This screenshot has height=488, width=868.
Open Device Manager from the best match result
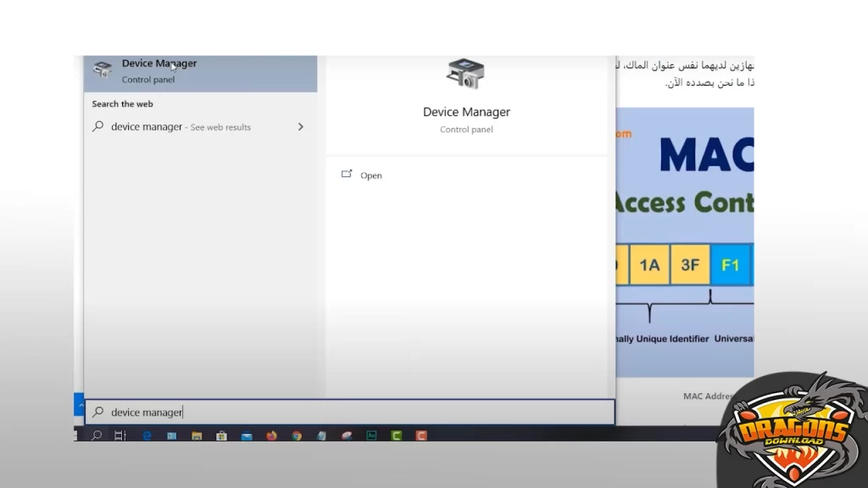tap(159, 70)
